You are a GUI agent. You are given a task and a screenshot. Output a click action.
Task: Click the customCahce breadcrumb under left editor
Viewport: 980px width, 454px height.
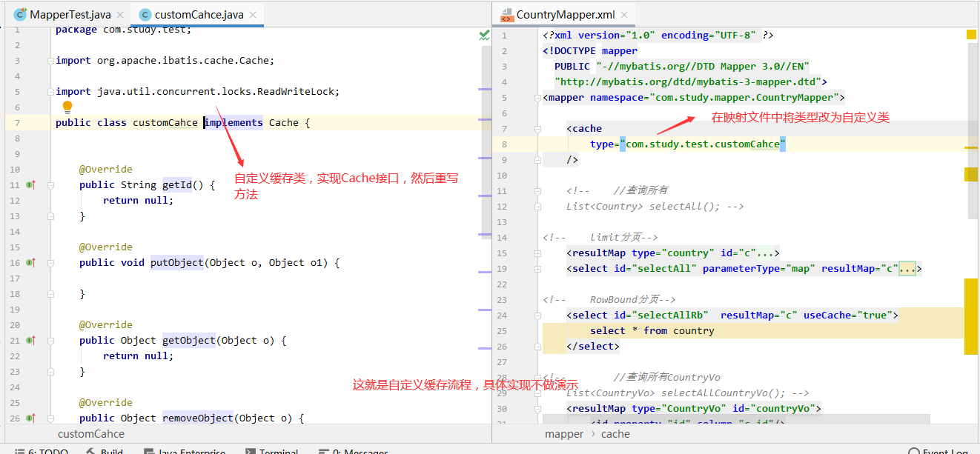(x=91, y=434)
